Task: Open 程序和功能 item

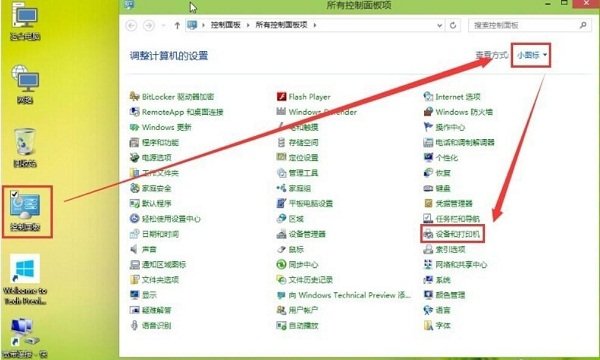Action: pyautogui.click(x=154, y=143)
